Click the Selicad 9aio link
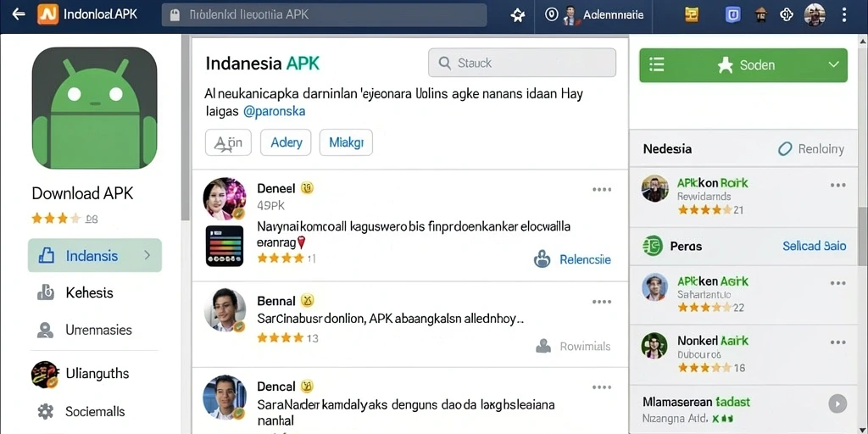The image size is (868, 434). [815, 246]
